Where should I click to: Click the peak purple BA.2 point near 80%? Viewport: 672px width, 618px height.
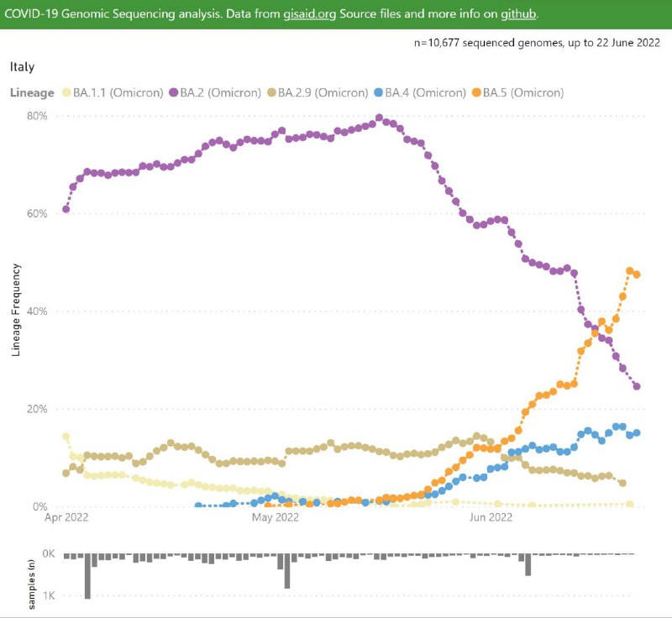coord(379,118)
